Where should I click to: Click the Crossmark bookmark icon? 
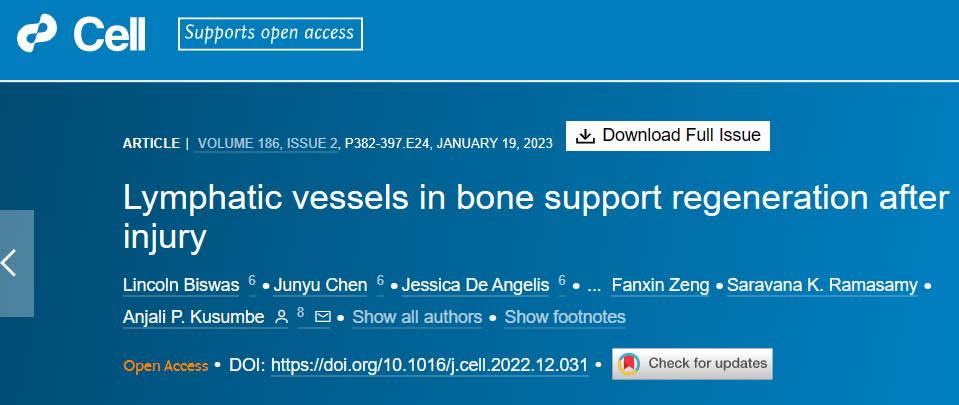tap(629, 364)
